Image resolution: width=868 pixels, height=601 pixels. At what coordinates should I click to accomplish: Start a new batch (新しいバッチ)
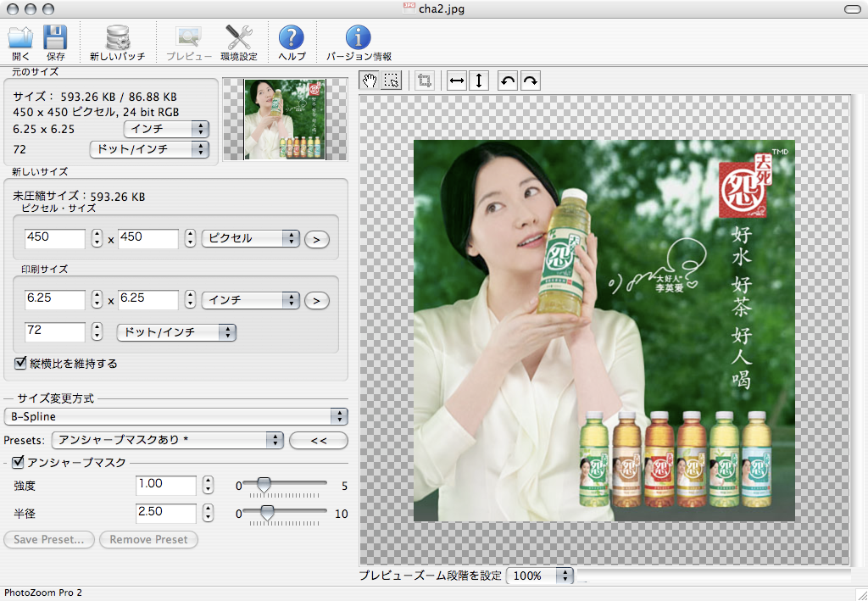click(117, 37)
